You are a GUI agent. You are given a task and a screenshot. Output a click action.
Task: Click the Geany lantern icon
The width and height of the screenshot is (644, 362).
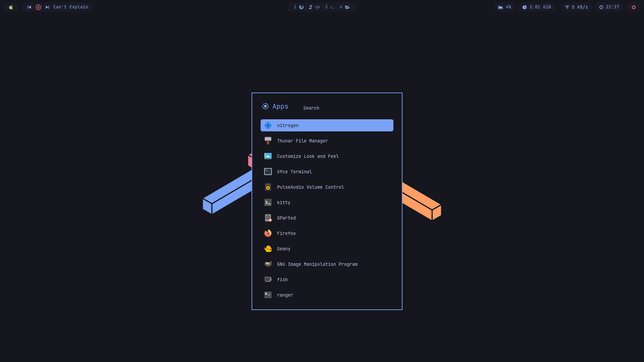[268, 248]
